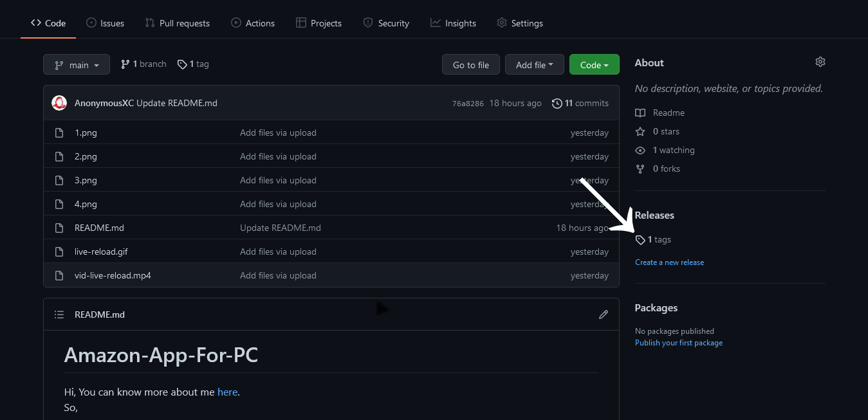Open the 2.png file
This screenshot has width=868, height=420.
pos(86,156)
